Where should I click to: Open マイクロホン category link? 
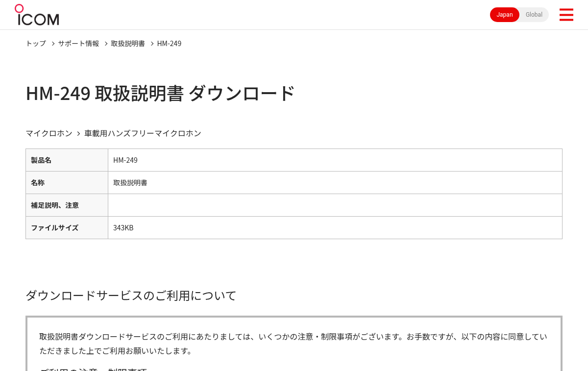[x=49, y=133]
